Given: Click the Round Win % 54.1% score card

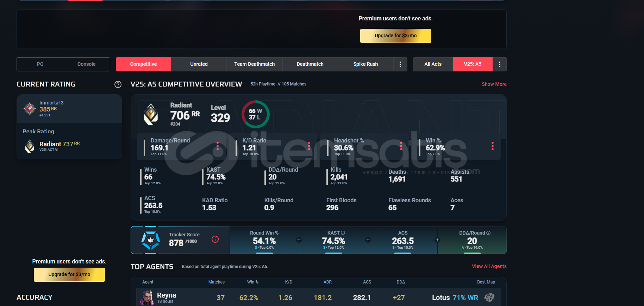Looking at the screenshot, I should click(264, 240).
